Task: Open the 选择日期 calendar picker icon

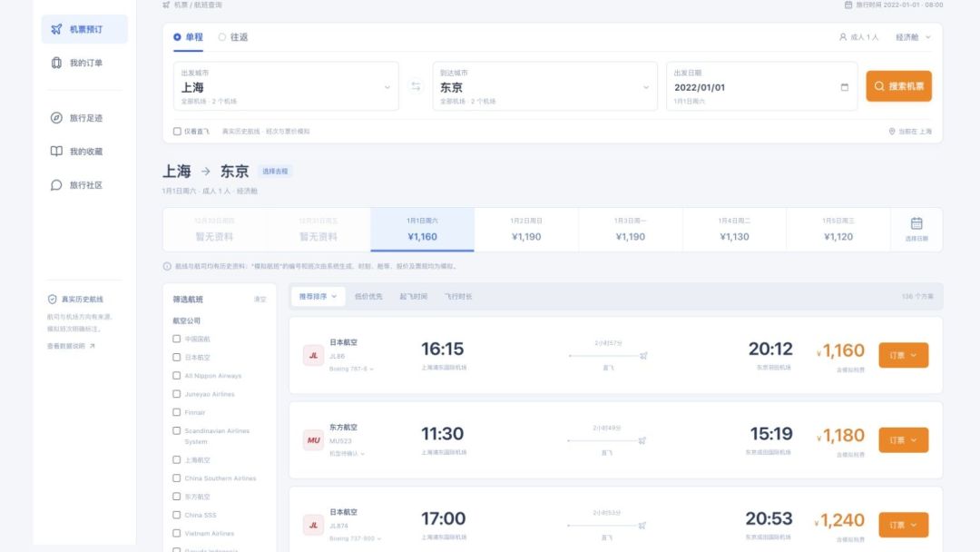Action: tap(916, 224)
